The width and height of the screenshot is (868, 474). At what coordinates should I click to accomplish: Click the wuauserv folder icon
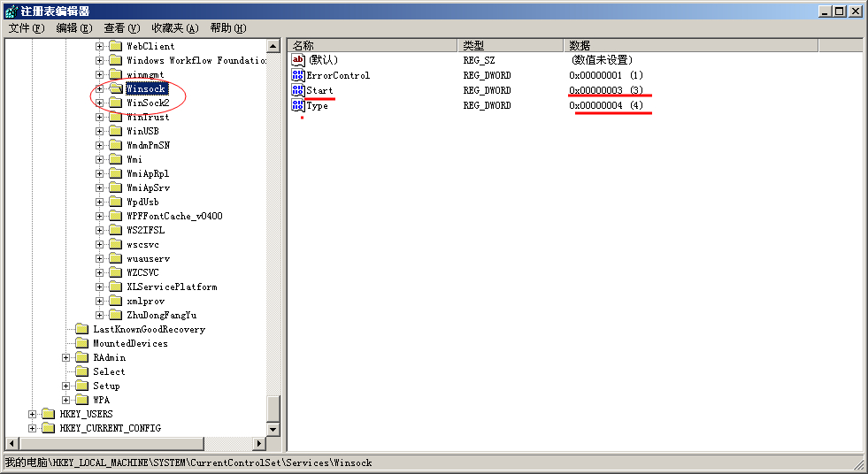(116, 259)
